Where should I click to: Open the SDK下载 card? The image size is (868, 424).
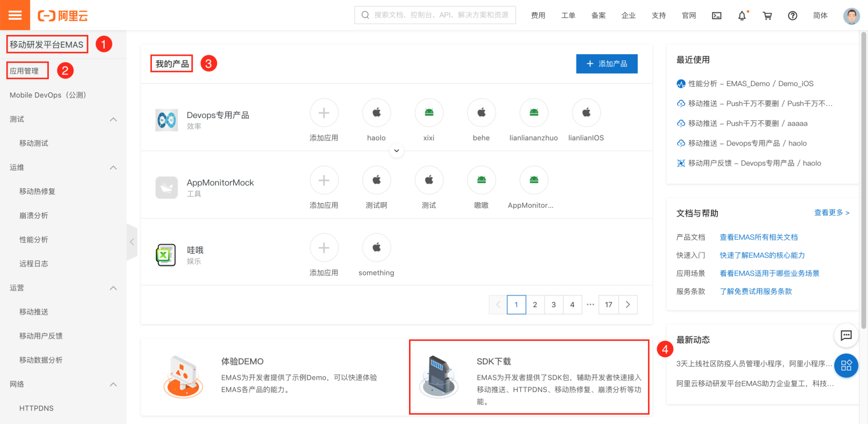tap(529, 377)
